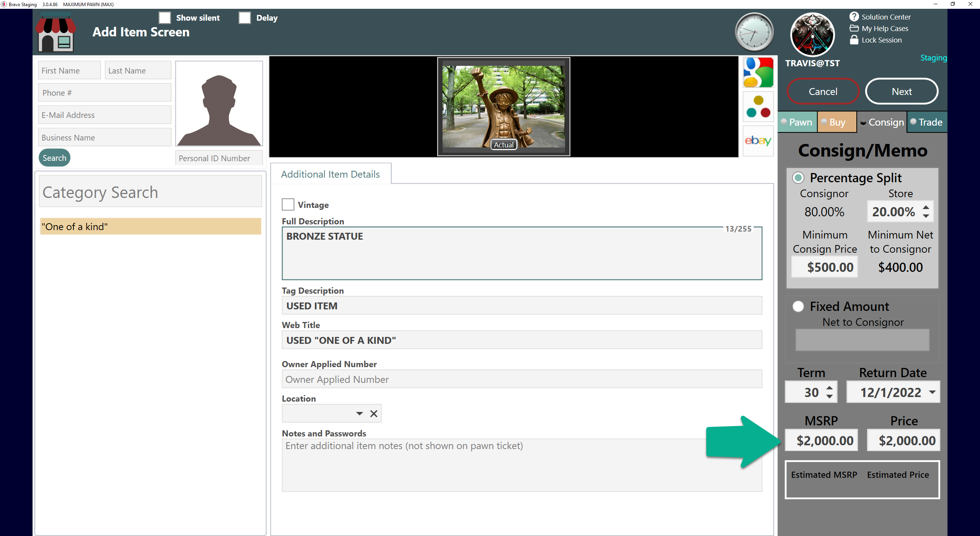Click the Tag Description field

522,306
